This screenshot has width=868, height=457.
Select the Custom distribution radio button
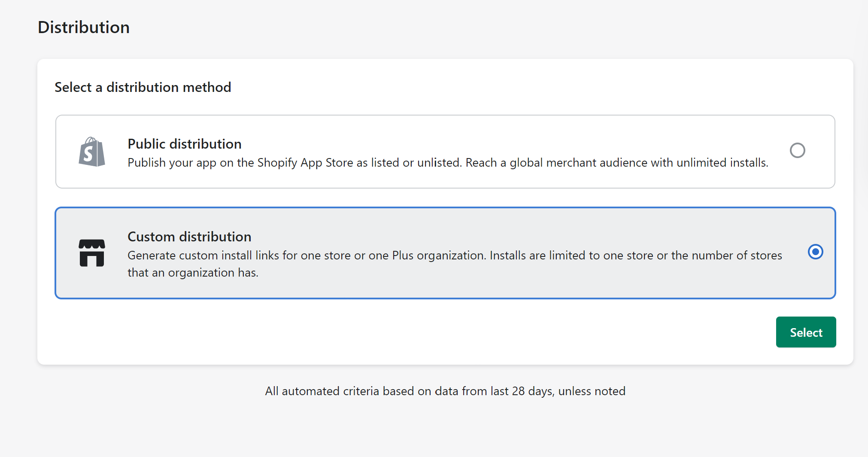click(x=815, y=252)
